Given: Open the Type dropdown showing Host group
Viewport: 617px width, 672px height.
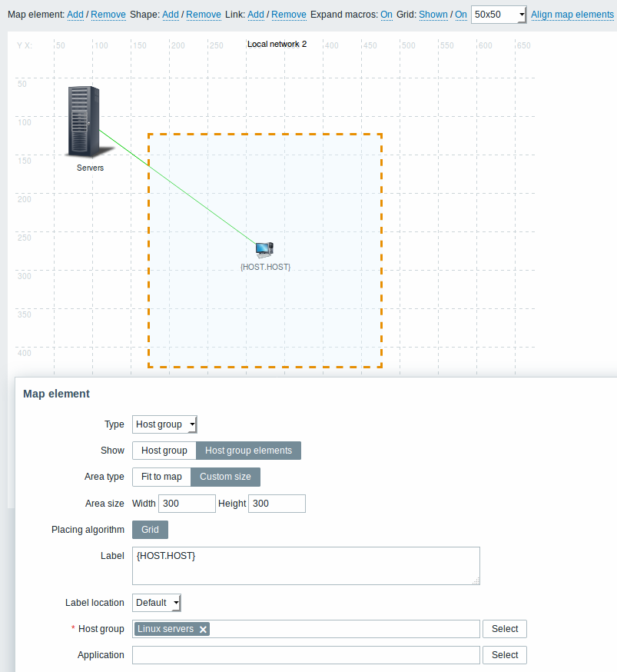Looking at the screenshot, I should tap(164, 424).
